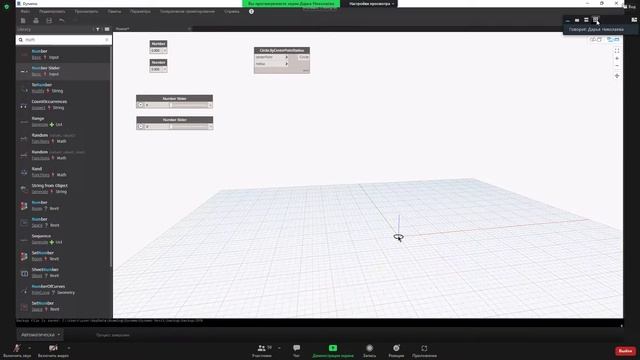640x360 pixels.
Task: Click the library panel scrollbar
Action: point(111,157)
